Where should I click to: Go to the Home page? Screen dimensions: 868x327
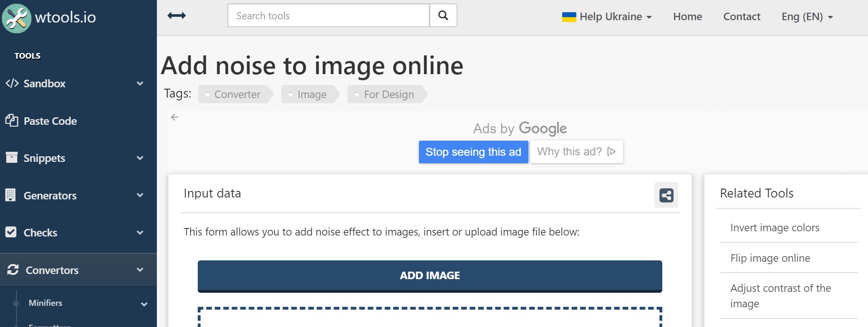pyautogui.click(x=688, y=17)
